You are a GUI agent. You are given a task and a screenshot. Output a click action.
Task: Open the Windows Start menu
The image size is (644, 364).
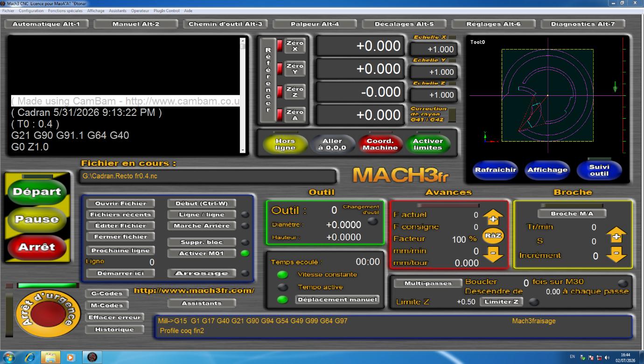(x=9, y=357)
